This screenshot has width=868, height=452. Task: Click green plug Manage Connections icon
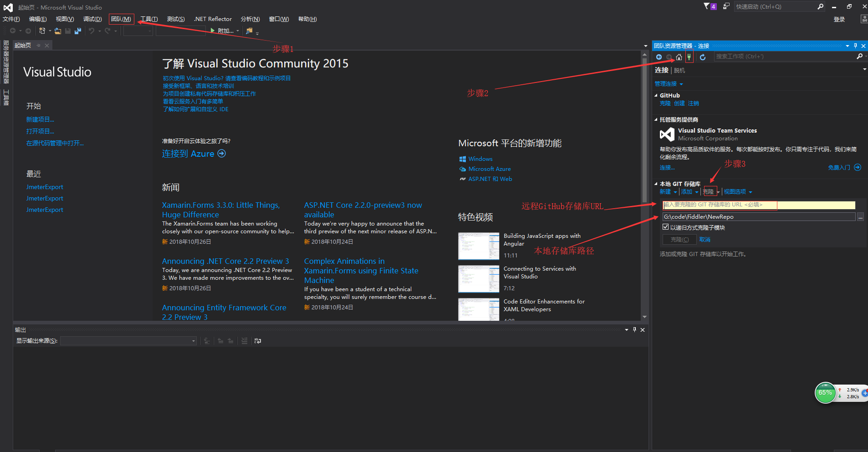[x=689, y=57]
